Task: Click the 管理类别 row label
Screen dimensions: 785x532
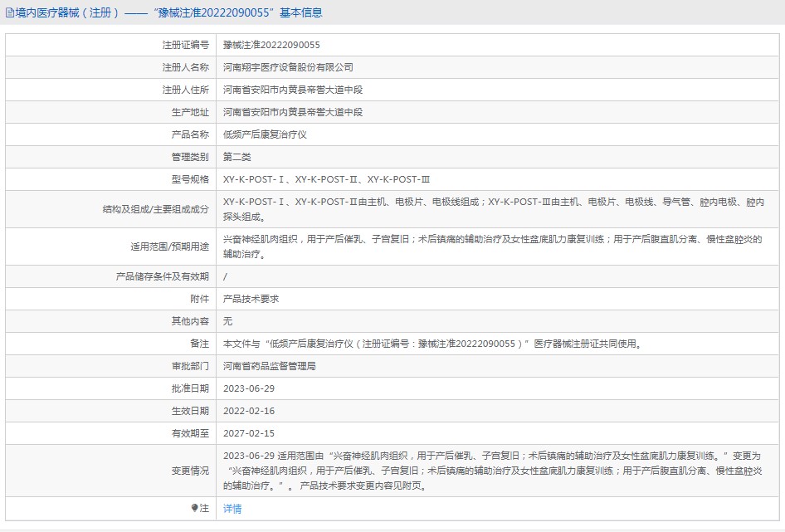Action: [190, 157]
